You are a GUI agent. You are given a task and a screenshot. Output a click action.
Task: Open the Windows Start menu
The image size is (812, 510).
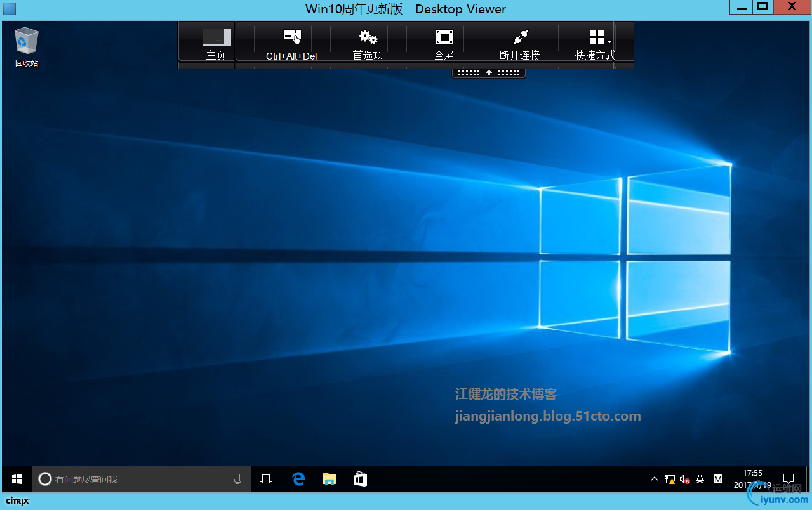(17, 479)
